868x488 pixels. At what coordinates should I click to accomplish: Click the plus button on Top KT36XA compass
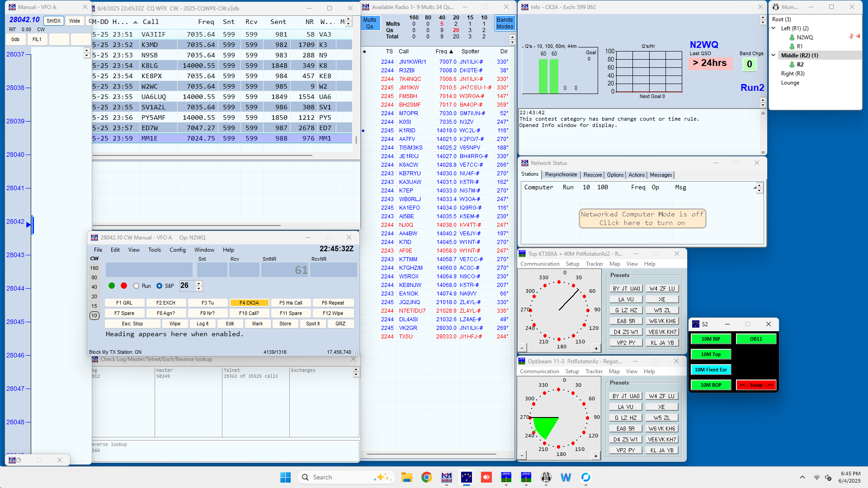tap(596, 348)
